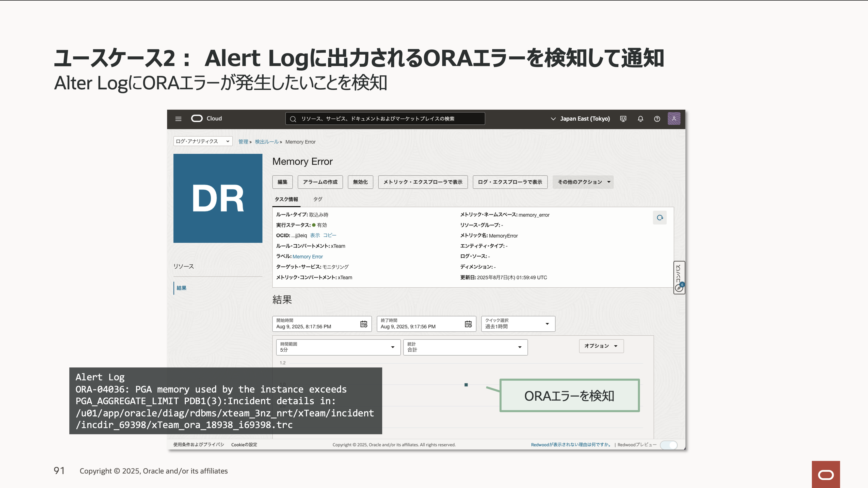Open the start time calendar picker
This screenshot has width=868, height=488.
tap(364, 324)
